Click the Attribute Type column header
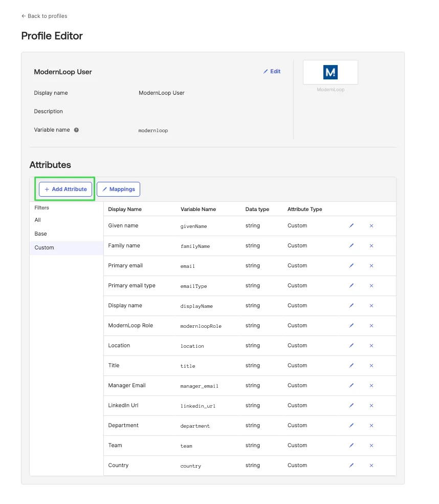 (x=305, y=209)
